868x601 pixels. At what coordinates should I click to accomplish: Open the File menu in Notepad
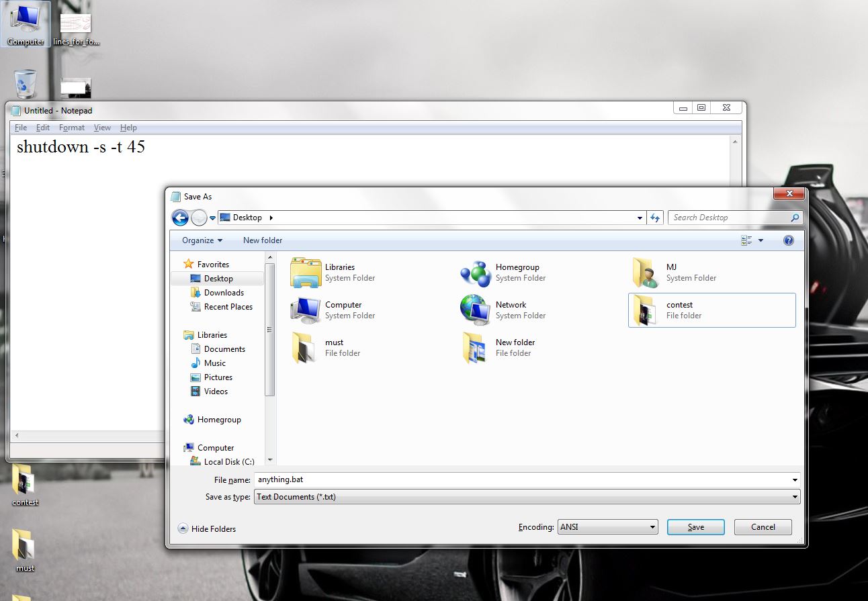20,127
